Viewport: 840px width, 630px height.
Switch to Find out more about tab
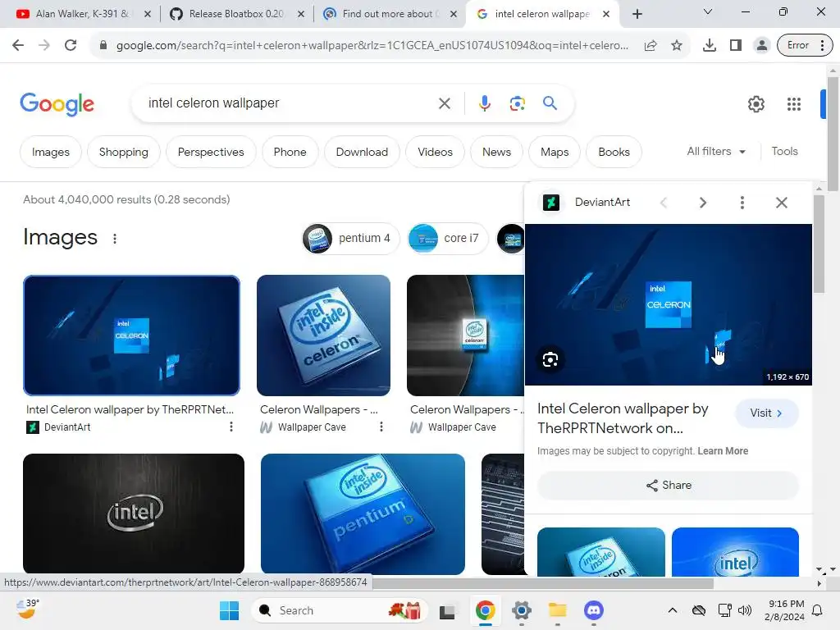389,14
